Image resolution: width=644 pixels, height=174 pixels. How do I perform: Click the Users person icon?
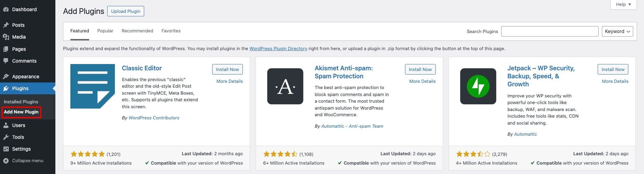[x=6, y=125]
